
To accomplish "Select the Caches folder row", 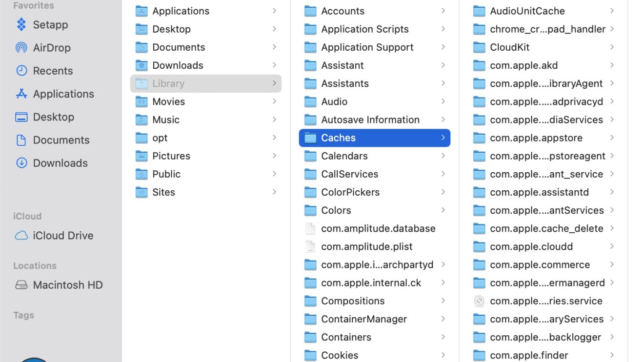I will pyautogui.click(x=374, y=138).
